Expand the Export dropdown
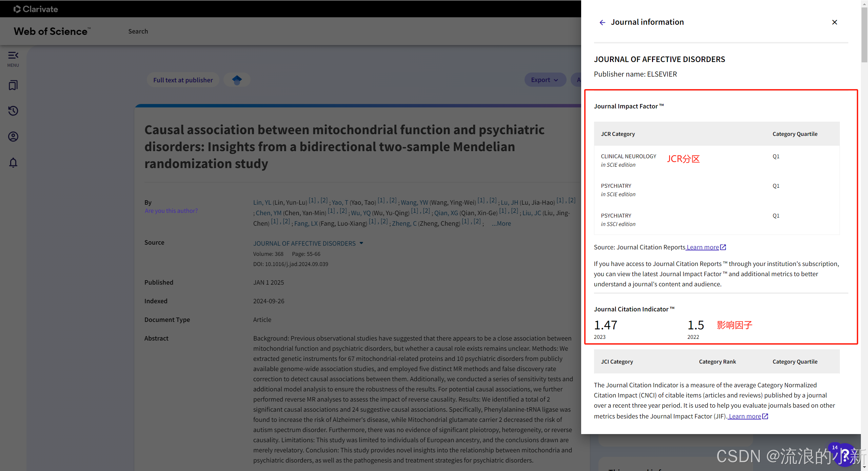868x471 pixels. (x=545, y=80)
